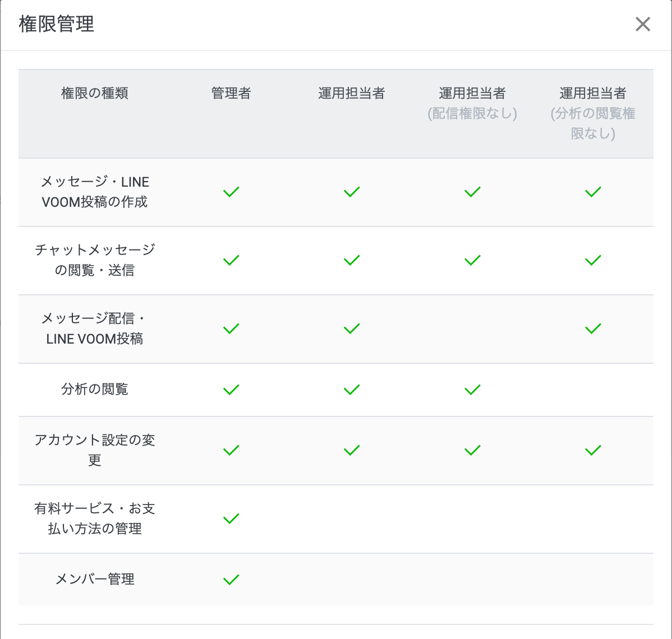Click the 有料サービス・お支払い方法の管理 row label

[95, 518]
